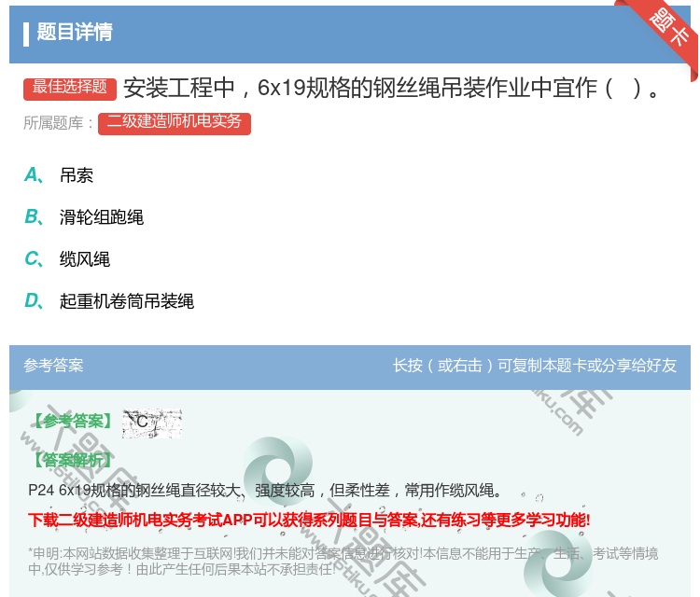This screenshot has width=700, height=597.
Task: Click the 【答案解析】 label
Action: (x=73, y=460)
